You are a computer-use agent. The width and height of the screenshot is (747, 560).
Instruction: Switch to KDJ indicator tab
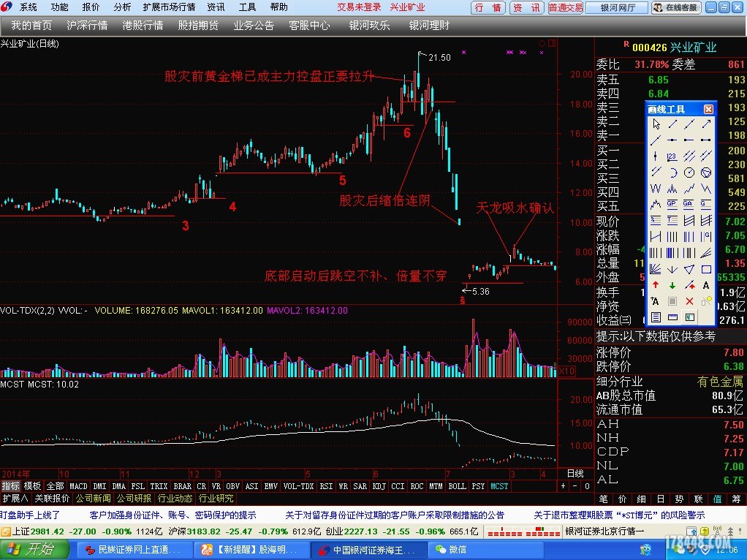point(379,486)
